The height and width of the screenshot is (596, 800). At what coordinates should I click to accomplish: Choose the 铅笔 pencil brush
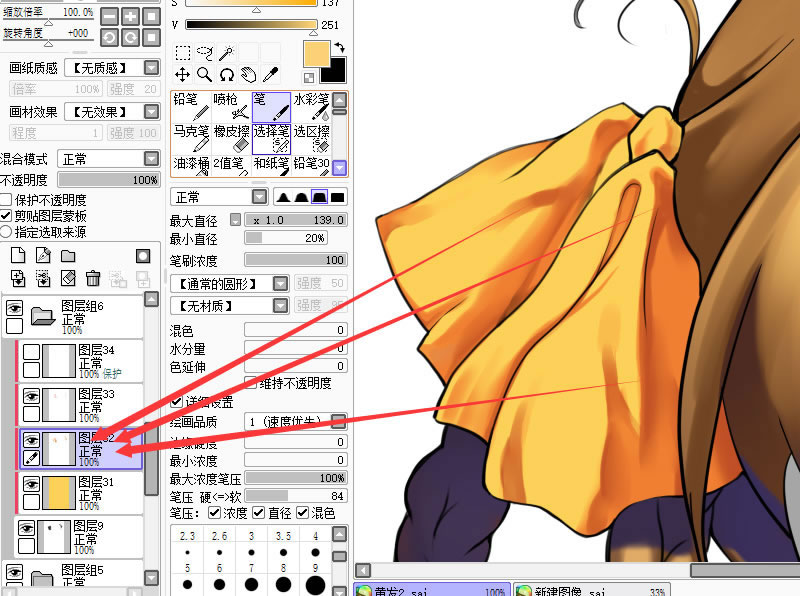191,107
